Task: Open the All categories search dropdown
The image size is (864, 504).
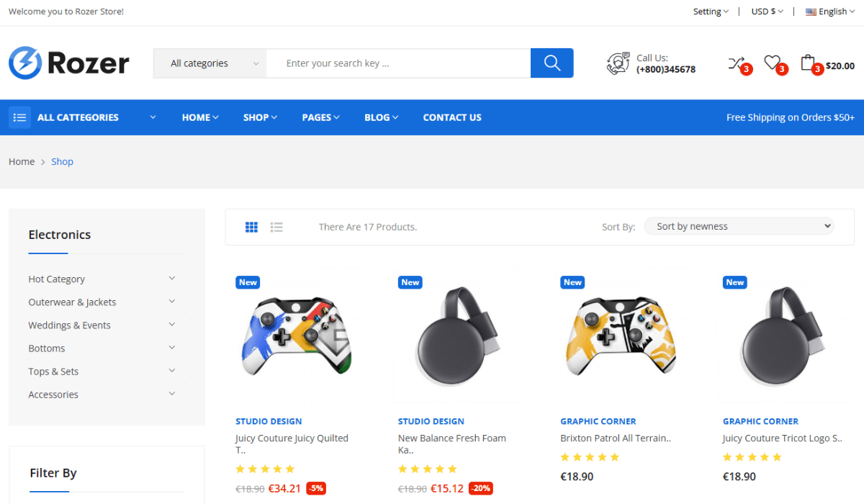Action: pyautogui.click(x=210, y=63)
